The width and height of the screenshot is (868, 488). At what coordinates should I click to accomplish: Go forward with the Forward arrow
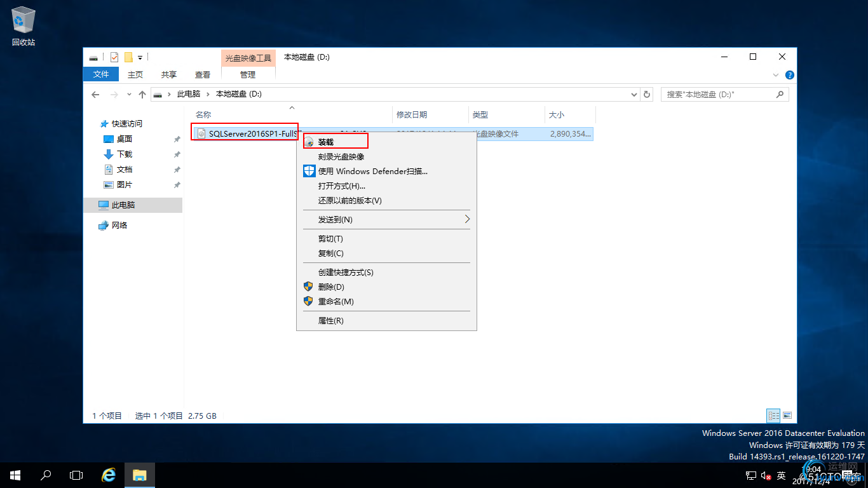coord(114,94)
